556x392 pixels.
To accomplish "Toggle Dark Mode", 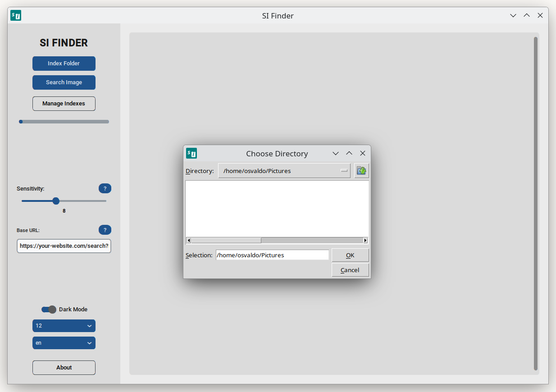I will (x=48, y=310).
